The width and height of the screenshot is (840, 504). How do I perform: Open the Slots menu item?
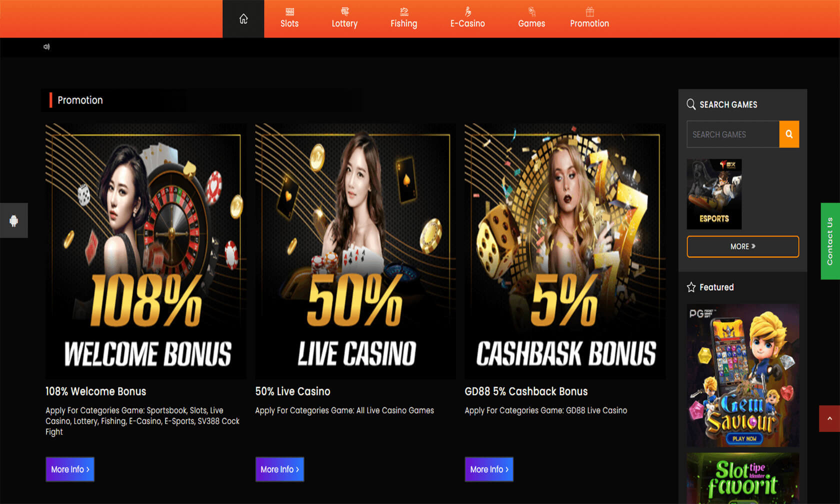click(x=289, y=18)
